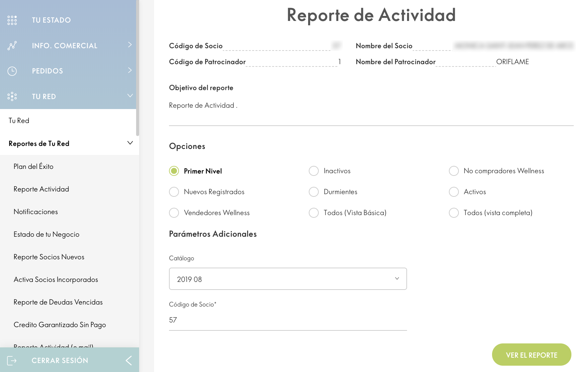Collapse the Reportes de Tu Red section

coord(130,143)
